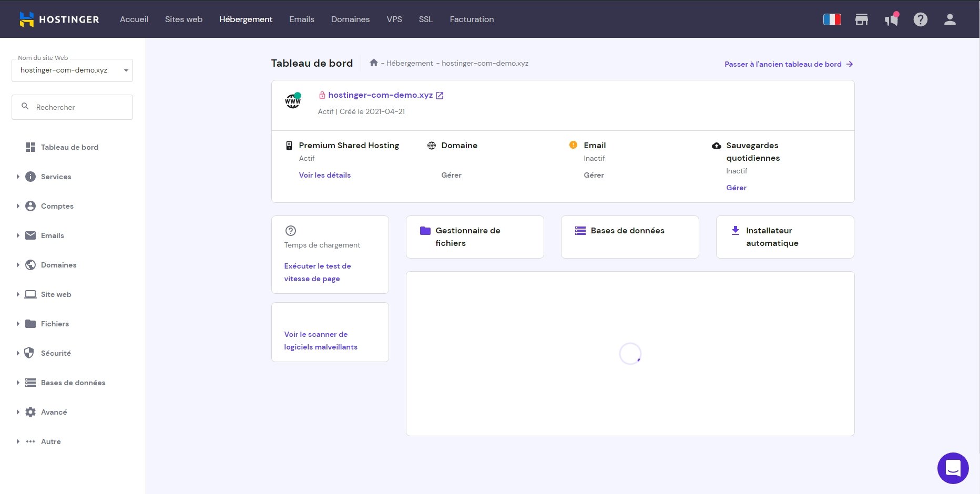Click the Comptes person icon
The height and width of the screenshot is (494, 980).
pyautogui.click(x=30, y=206)
